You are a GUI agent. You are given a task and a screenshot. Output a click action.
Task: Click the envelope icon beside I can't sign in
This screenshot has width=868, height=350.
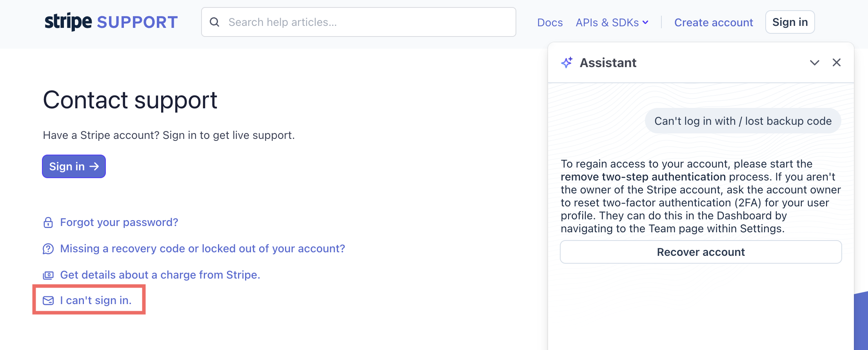tap(48, 301)
